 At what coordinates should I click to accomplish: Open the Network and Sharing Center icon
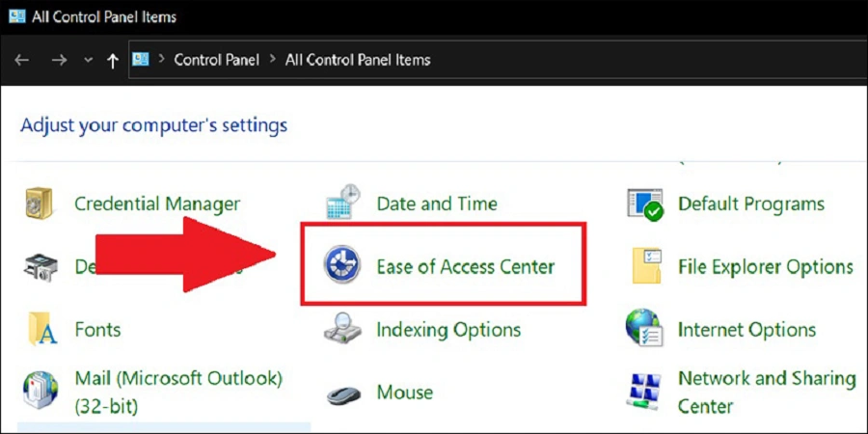coord(645,392)
